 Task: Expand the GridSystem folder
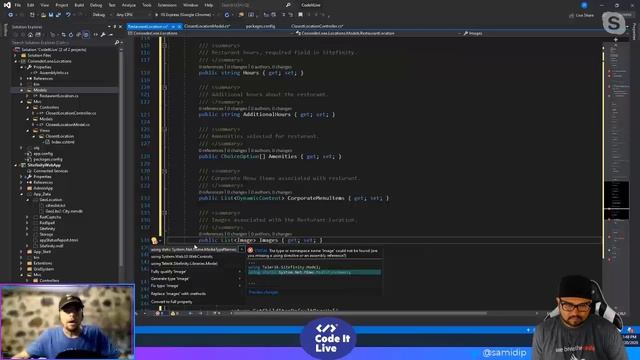(x=22, y=269)
